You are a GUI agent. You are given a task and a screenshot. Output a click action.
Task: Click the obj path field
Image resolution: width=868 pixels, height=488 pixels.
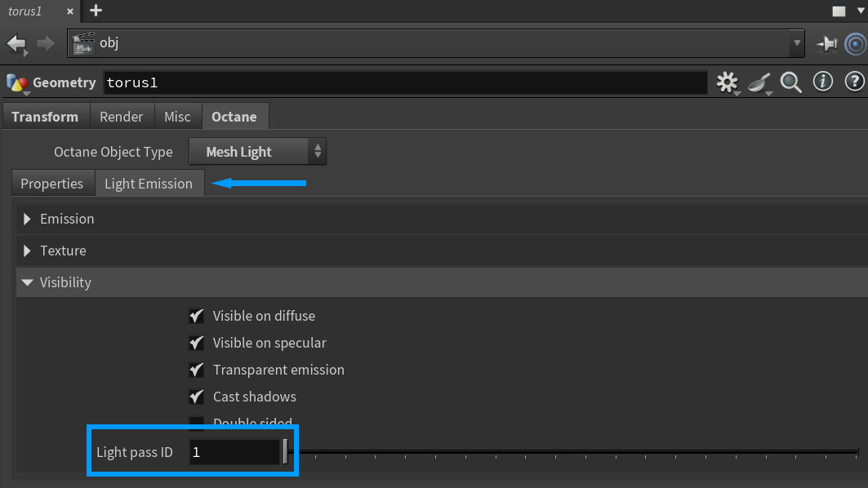[x=433, y=43]
